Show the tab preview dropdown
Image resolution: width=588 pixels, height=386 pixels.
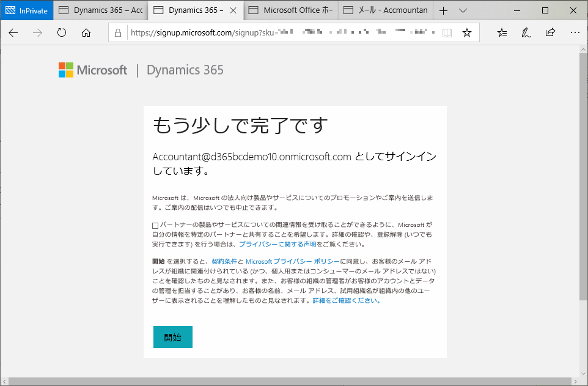pos(463,10)
